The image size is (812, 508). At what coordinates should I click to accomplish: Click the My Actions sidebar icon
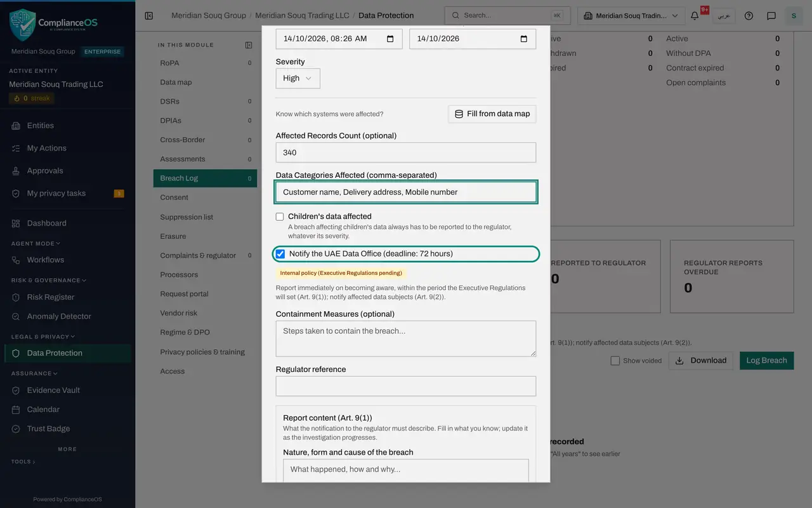(16, 148)
